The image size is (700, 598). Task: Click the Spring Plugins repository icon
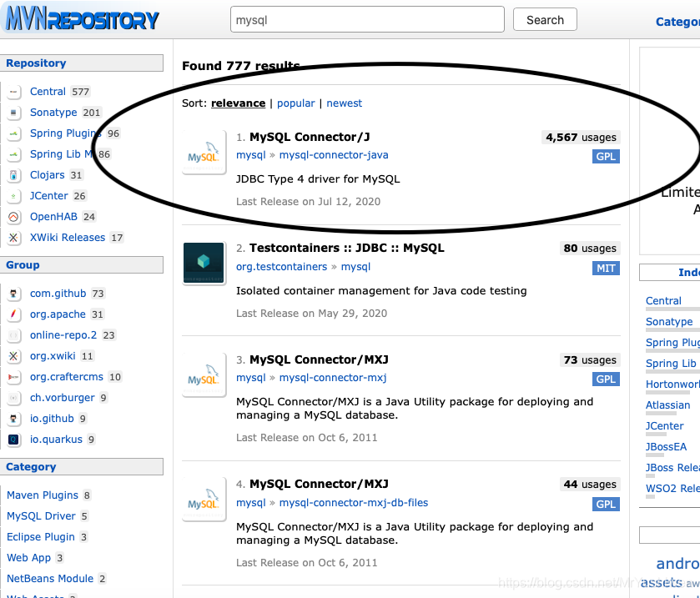coord(14,133)
